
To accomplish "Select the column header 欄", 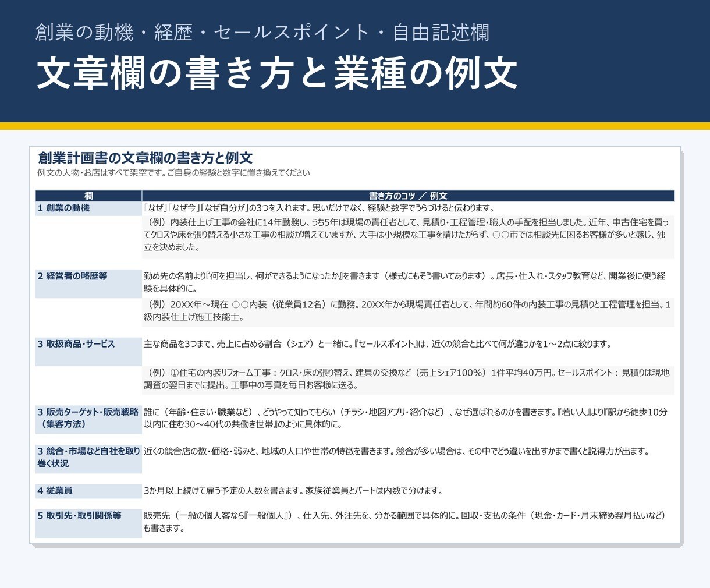I will (88, 196).
